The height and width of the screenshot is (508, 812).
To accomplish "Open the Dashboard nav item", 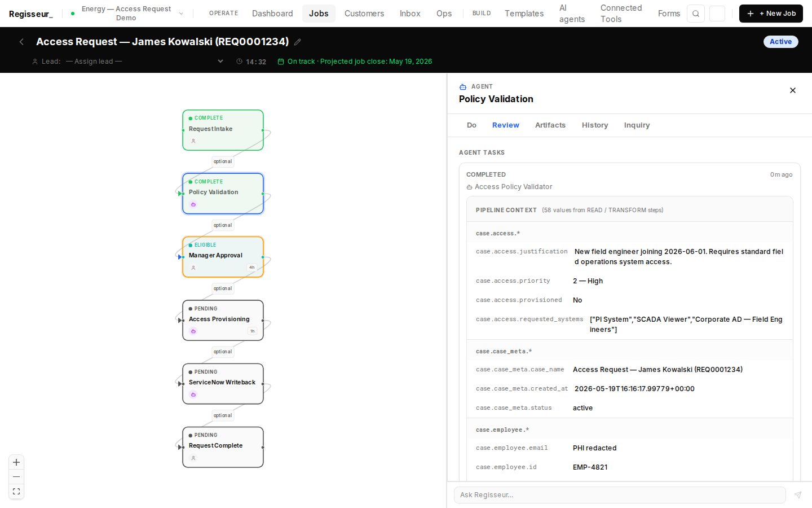I will pos(272,14).
